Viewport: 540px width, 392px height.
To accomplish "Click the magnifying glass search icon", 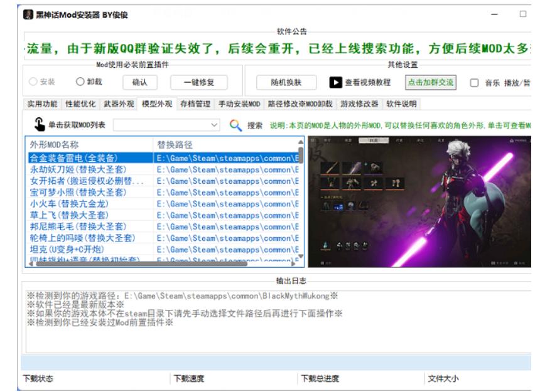I will (x=235, y=125).
